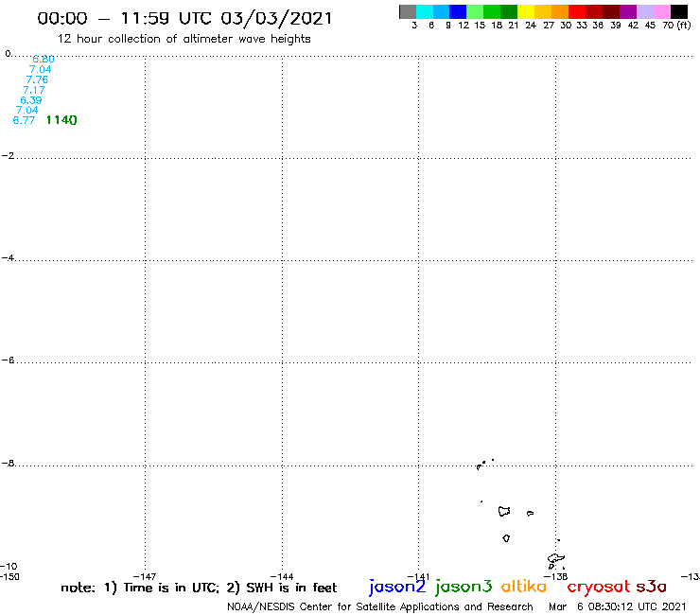Click the -2 latitude axis label
Screen dimensions: 700x615
8,155
